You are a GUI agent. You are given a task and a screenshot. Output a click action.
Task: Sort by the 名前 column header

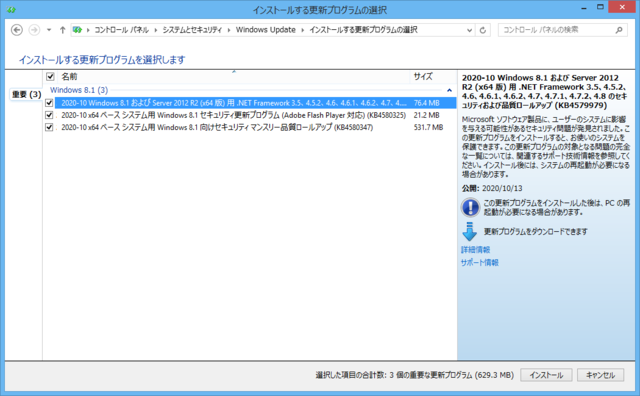point(69,76)
